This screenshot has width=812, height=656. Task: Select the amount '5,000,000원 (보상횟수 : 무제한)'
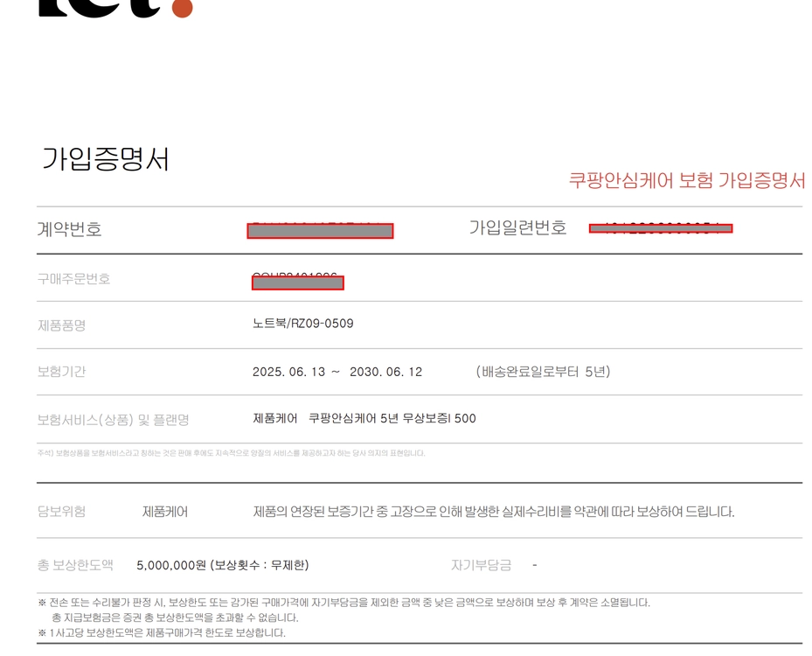223,565
